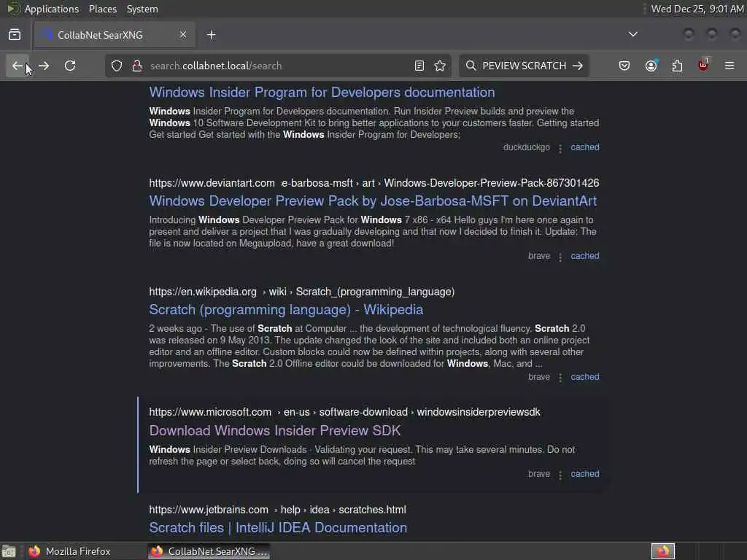This screenshot has height=560, width=747.
Task: Open the extensions puzzle icon
Action: coord(677,66)
